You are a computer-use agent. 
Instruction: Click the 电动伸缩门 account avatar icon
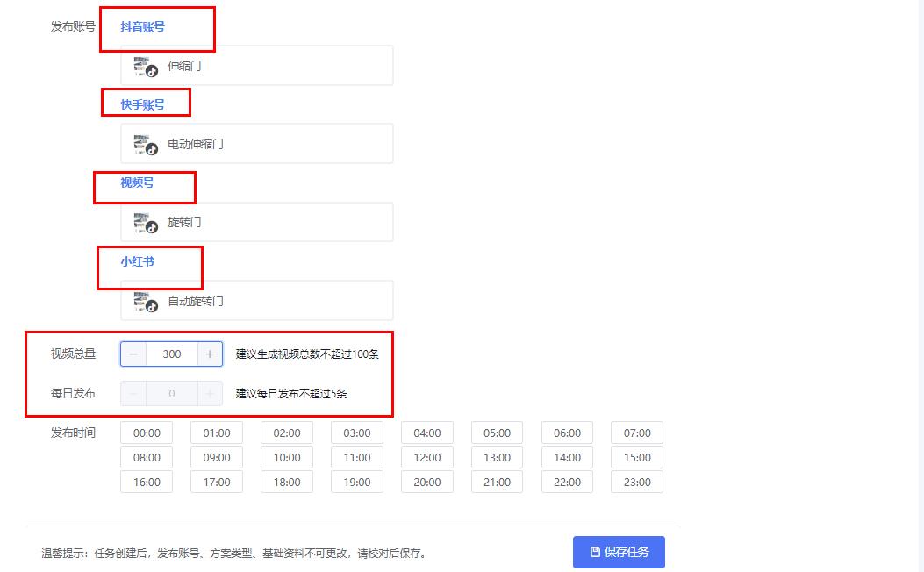(x=142, y=143)
